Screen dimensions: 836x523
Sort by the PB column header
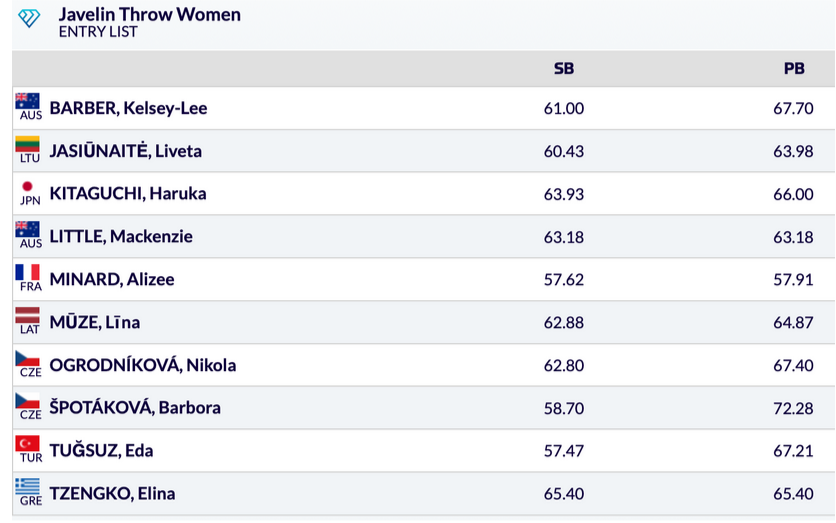click(x=794, y=69)
